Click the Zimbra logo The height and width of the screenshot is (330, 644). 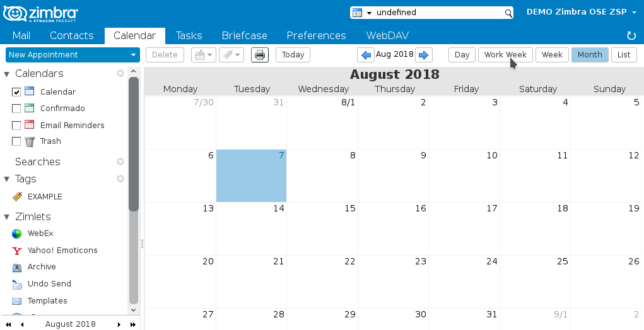(x=40, y=13)
